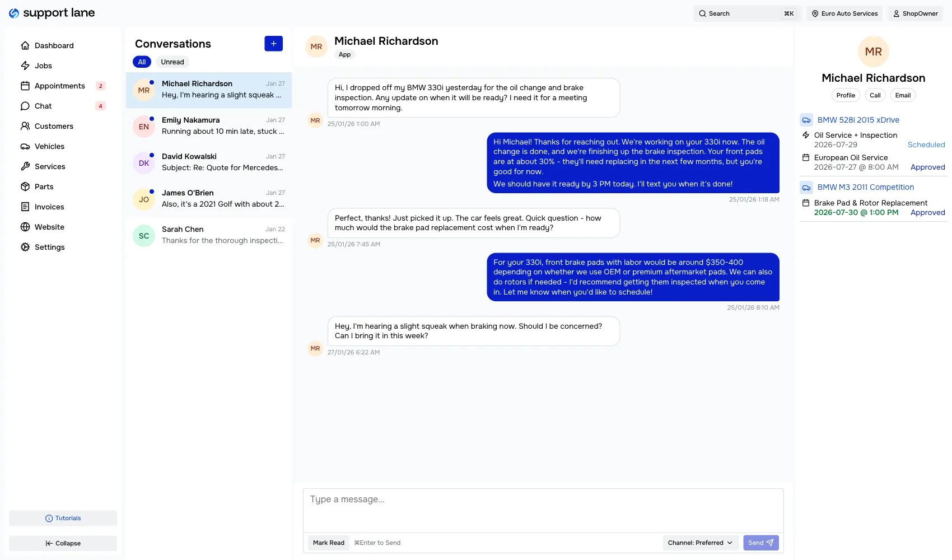The height and width of the screenshot is (560, 952).
Task: Open the ShopOwner account menu
Action: coord(915,13)
